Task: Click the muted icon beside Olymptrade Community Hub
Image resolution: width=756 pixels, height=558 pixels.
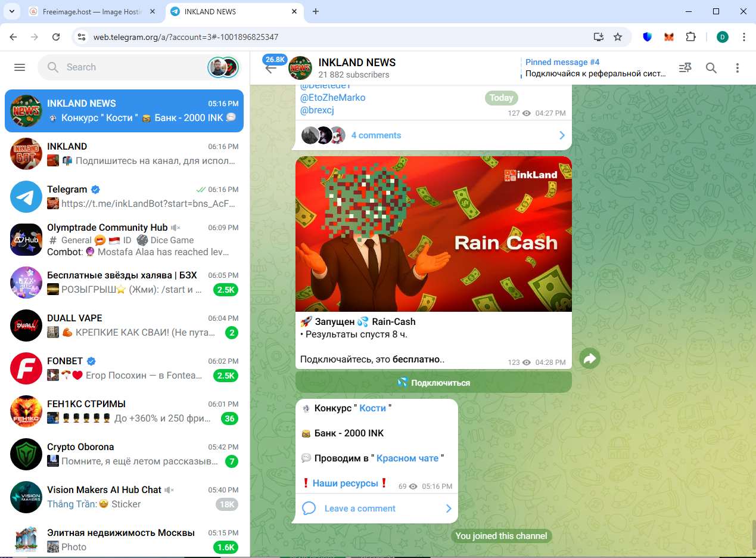Action: (x=176, y=228)
